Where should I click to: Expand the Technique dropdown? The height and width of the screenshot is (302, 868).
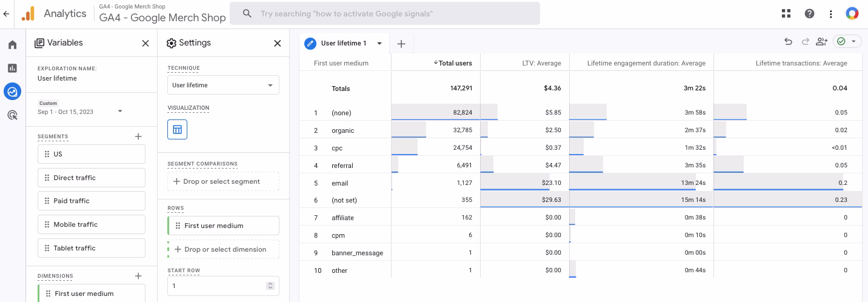click(x=223, y=86)
